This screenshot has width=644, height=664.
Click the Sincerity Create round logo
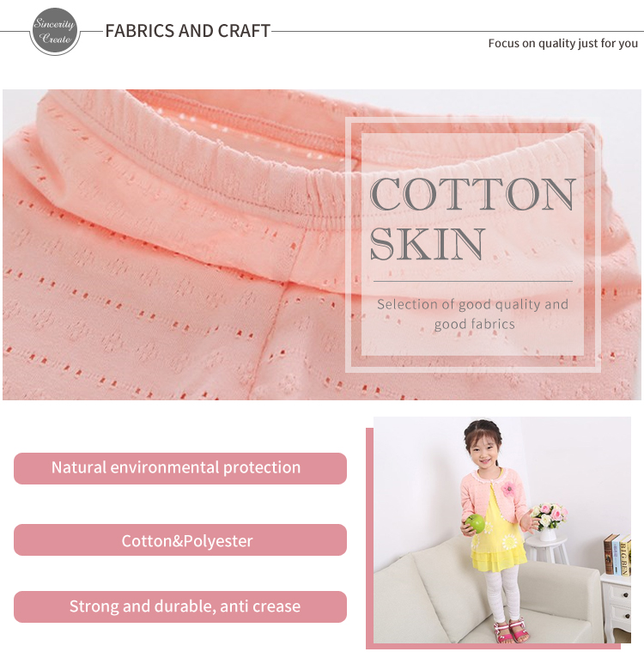click(55, 31)
